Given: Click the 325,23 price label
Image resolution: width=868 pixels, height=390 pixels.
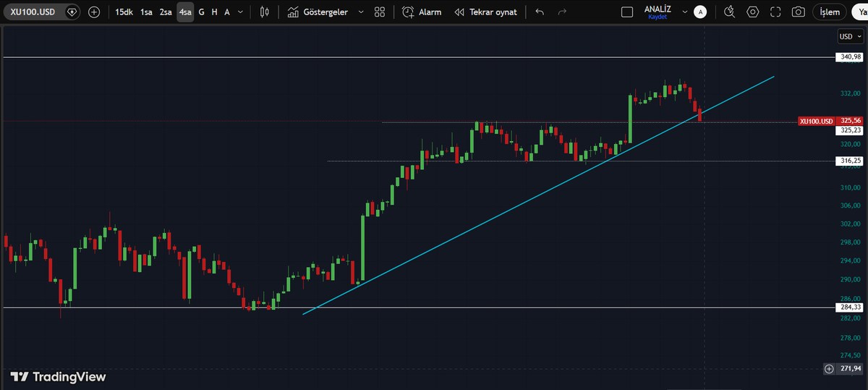Looking at the screenshot, I should coord(850,131).
